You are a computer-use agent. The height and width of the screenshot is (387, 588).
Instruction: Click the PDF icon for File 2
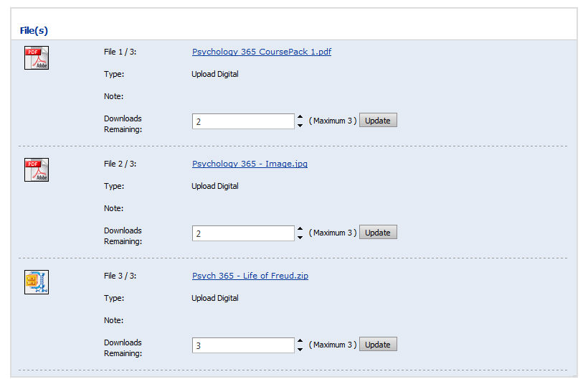pos(37,169)
